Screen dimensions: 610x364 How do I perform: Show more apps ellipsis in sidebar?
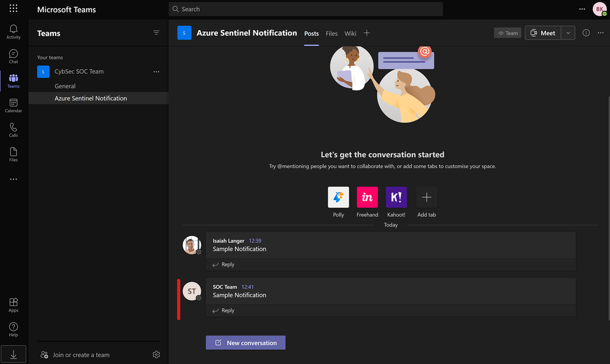tap(13, 179)
